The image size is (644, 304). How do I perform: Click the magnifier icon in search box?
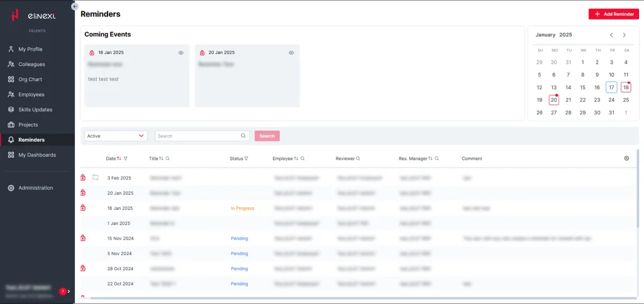[x=243, y=136]
